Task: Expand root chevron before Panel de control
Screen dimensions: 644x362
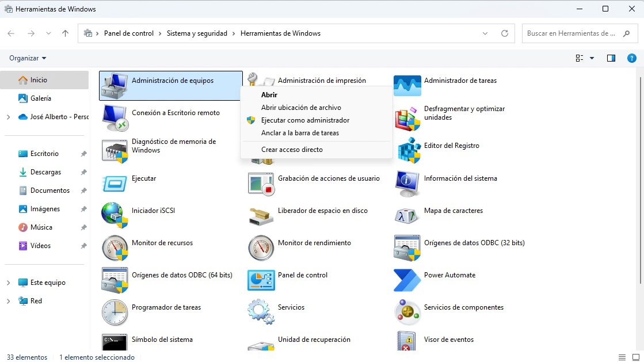Action: point(97,34)
